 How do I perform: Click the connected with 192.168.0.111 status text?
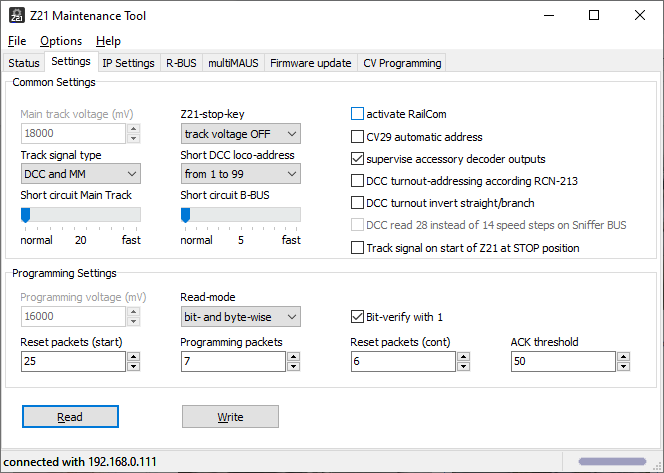(x=80, y=462)
